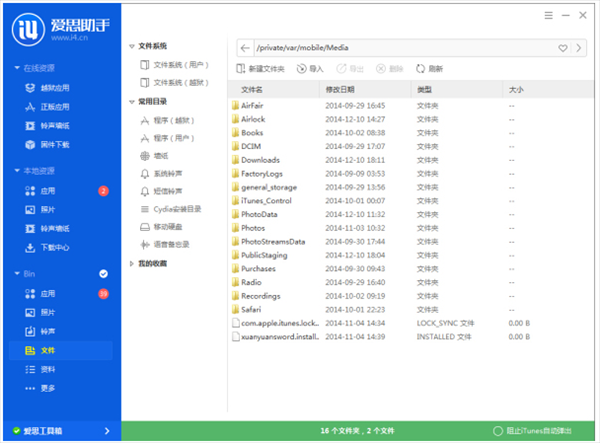The height and width of the screenshot is (443, 600).
Task: Open device 应用 with badge 39
Action: [40, 294]
